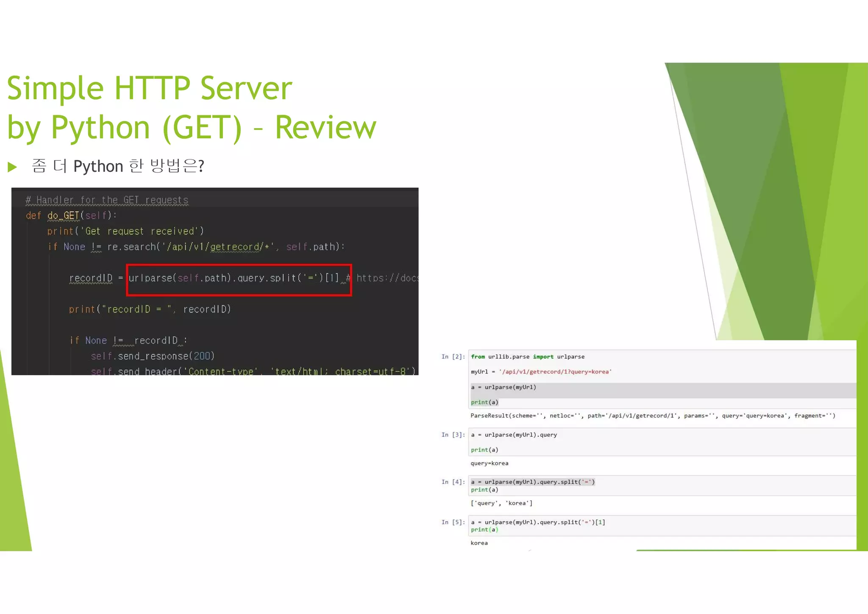Screen dimensions: 868x614
Task: Click the myUrl = '/api/v1/getrecord/1?query=korea' line
Action: [541, 371]
